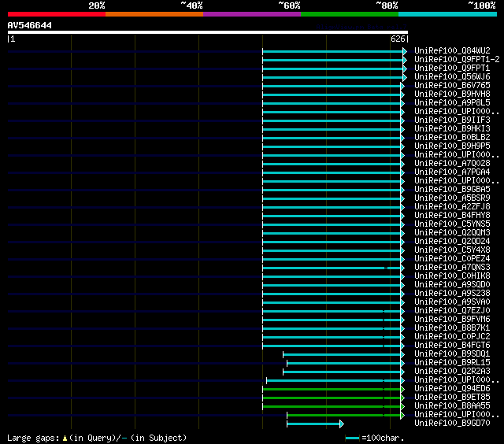Open hit UniRef100_Q84WU2

tap(452, 50)
